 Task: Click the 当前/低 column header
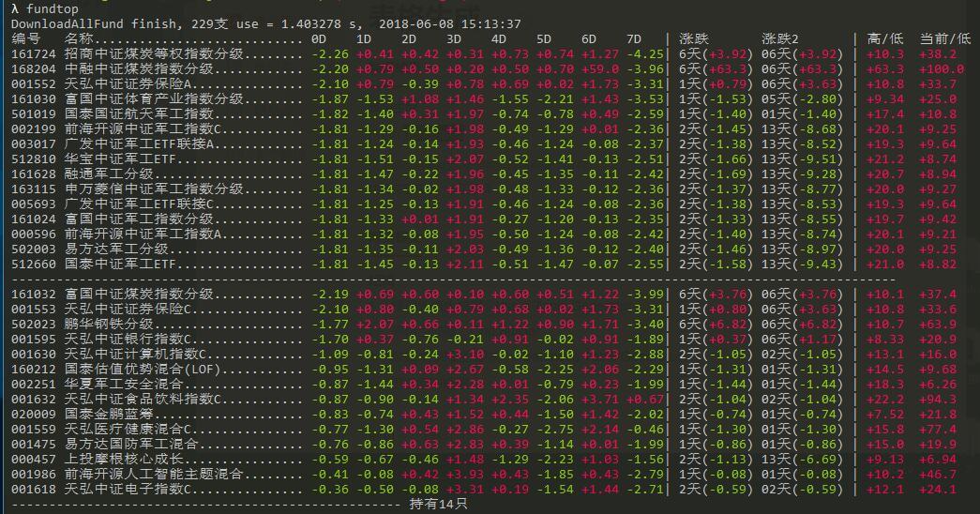click(x=945, y=39)
